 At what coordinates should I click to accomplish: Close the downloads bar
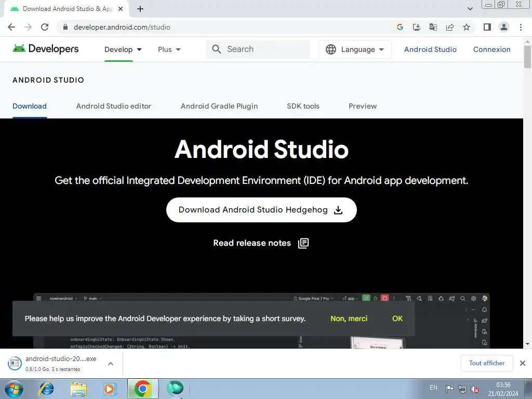tap(523, 363)
